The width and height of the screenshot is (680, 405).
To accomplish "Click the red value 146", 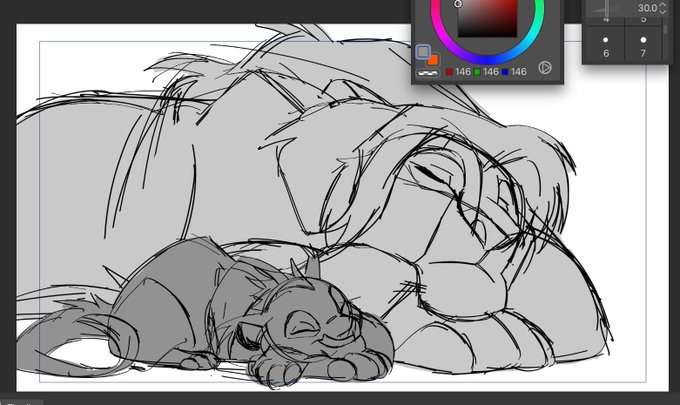I will click(463, 72).
